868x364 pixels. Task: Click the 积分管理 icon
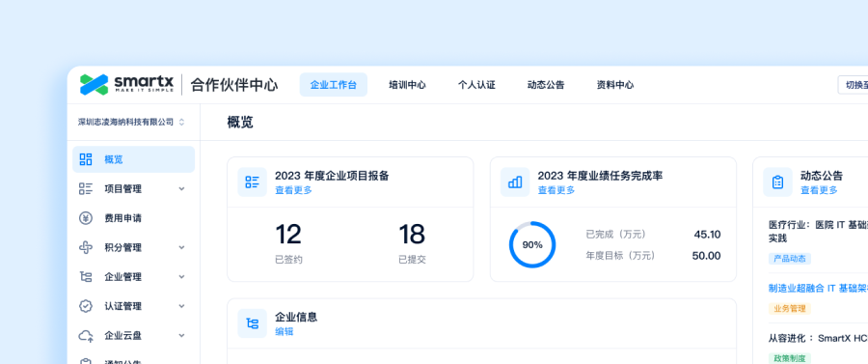pos(86,247)
